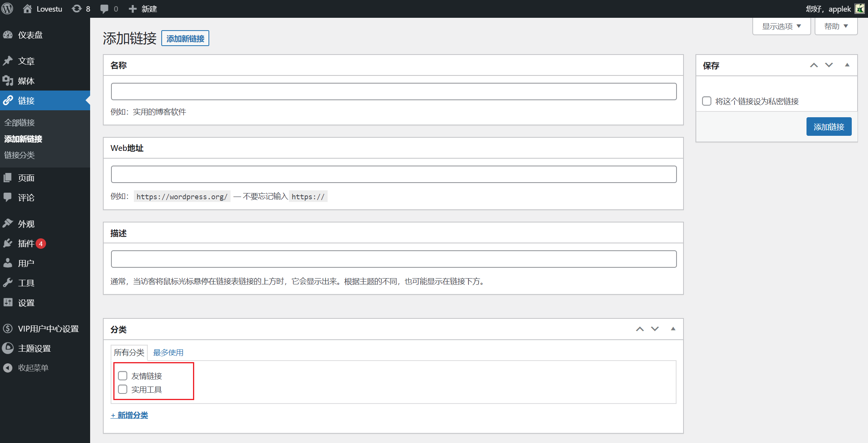
Task: Click the WordPress logo icon
Action: tap(7, 9)
